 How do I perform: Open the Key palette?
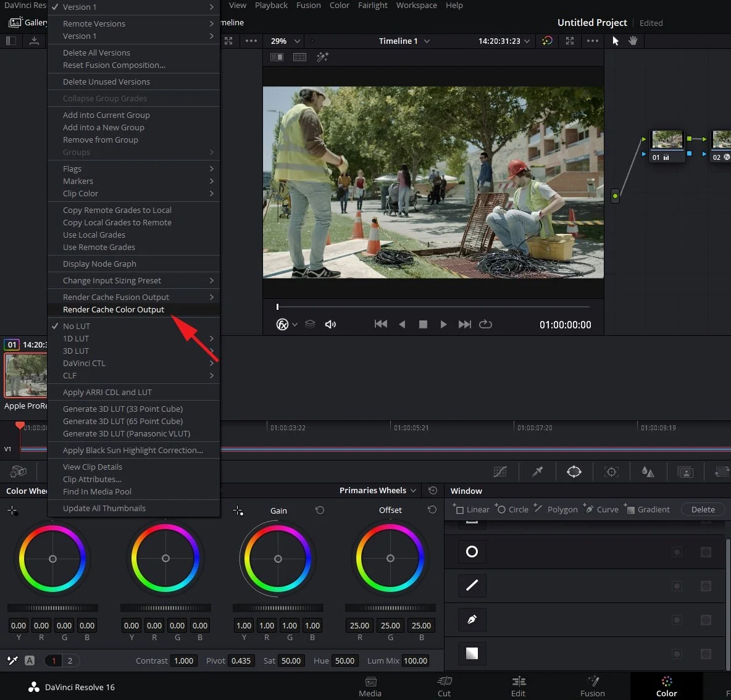point(685,472)
